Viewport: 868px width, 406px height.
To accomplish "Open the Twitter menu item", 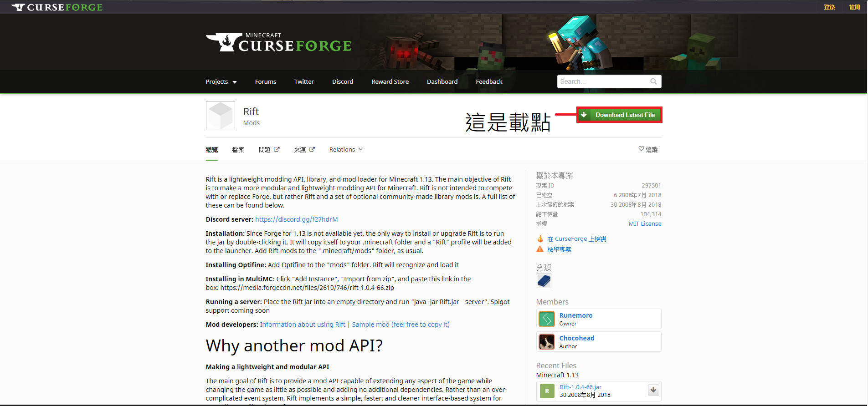I will click(x=304, y=82).
